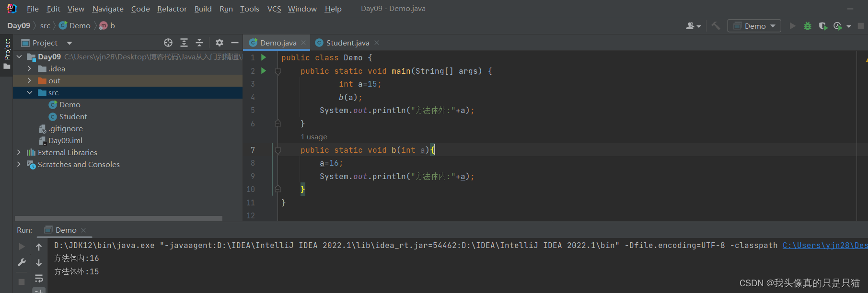Open the Build menu
The image size is (868, 293).
pyautogui.click(x=203, y=9)
